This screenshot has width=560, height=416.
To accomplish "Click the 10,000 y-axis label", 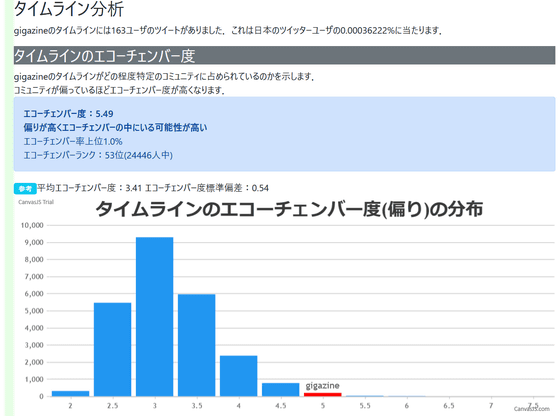I will click(x=32, y=225).
